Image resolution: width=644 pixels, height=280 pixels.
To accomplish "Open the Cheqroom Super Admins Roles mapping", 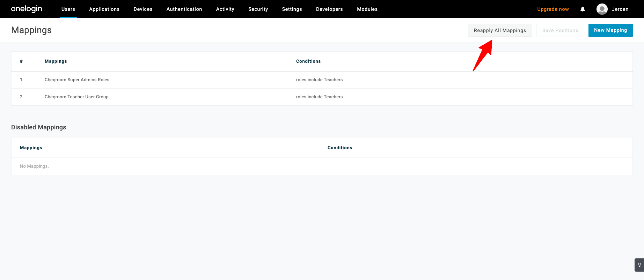I will click(x=77, y=80).
